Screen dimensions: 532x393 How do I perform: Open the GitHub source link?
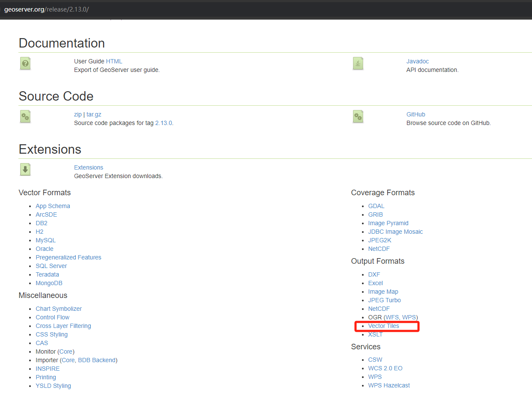coord(415,114)
